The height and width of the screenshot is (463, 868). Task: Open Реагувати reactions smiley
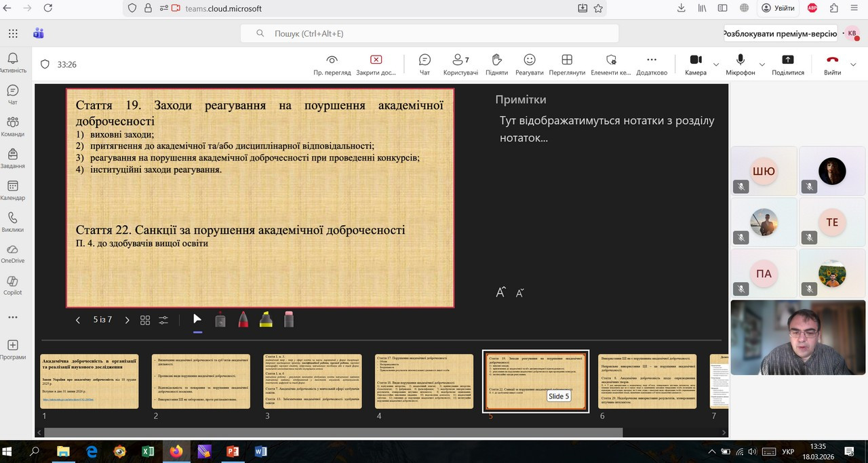(x=529, y=64)
